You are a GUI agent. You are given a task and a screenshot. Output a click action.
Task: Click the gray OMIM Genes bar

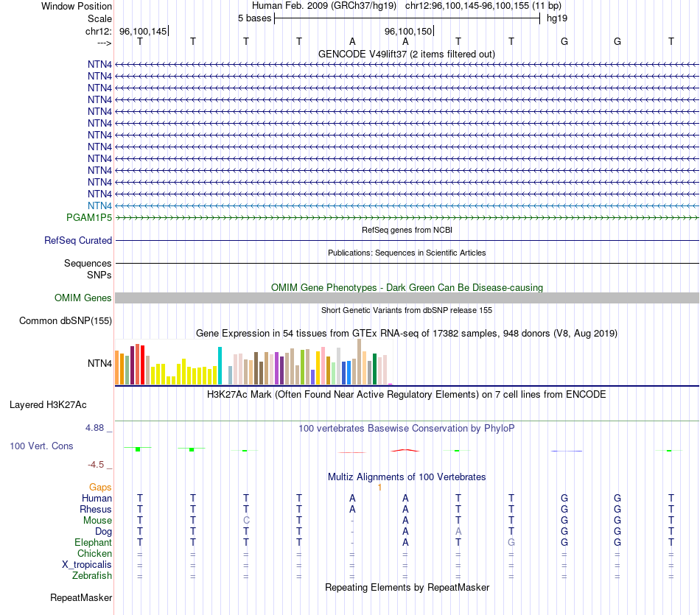coord(407,298)
